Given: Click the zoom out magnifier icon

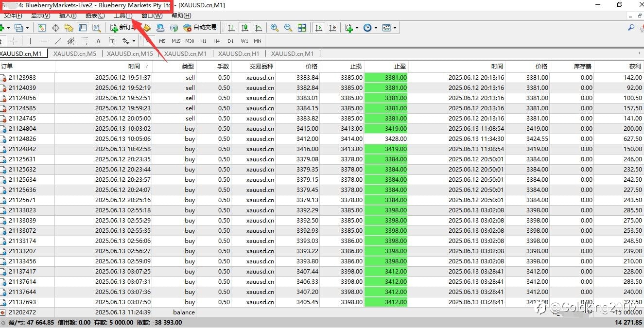Looking at the screenshot, I should click(x=288, y=28).
